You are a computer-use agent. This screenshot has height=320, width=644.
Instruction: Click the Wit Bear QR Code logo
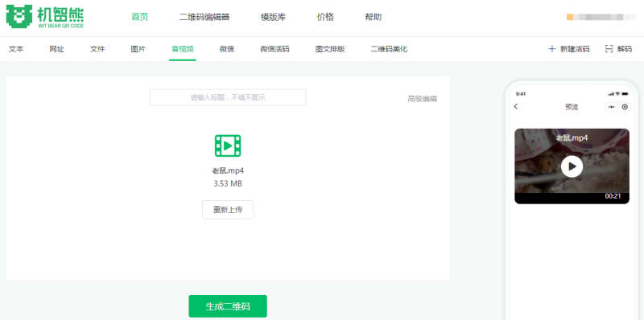pyautogui.click(x=45, y=17)
